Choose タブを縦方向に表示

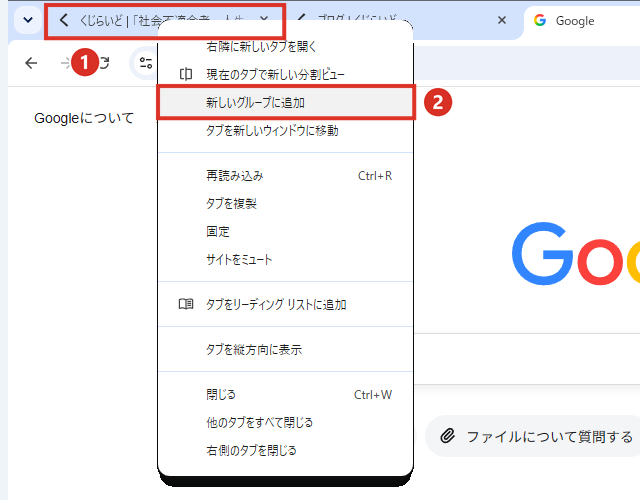pyautogui.click(x=285, y=349)
